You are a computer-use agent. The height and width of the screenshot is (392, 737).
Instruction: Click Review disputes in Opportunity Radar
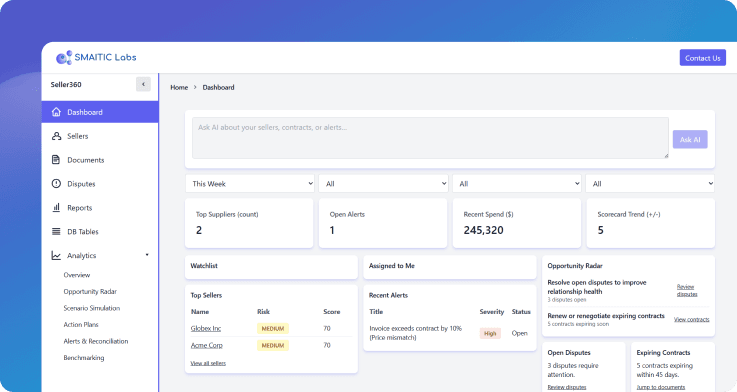coord(687,290)
